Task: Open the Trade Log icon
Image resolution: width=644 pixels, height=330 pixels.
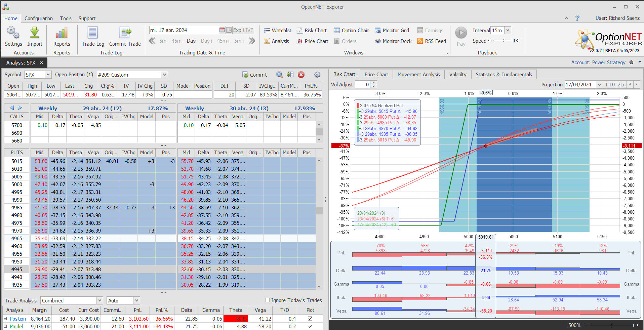Action: [93, 33]
